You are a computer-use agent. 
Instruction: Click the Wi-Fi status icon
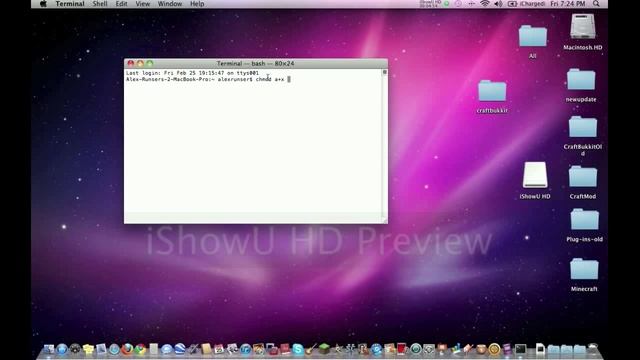point(484,4)
